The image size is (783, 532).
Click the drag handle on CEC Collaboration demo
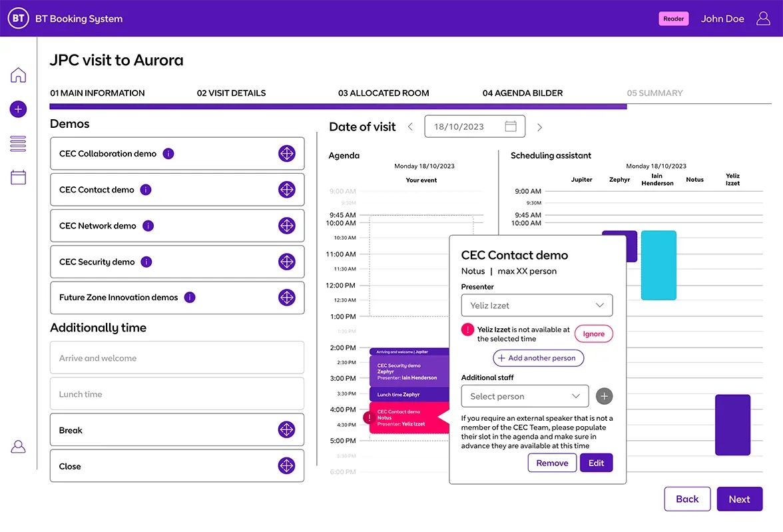click(286, 154)
